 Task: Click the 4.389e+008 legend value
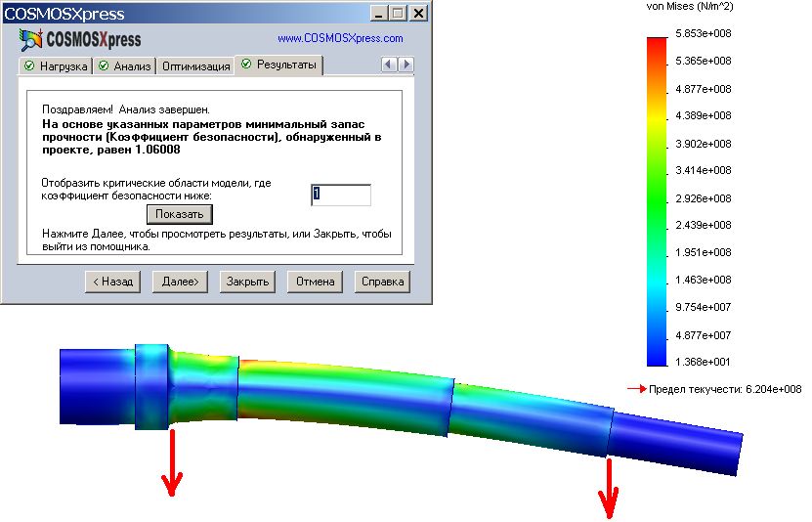tap(704, 115)
